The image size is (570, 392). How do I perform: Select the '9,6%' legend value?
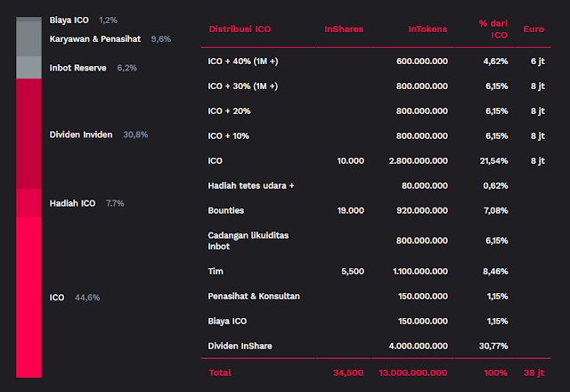pos(161,39)
